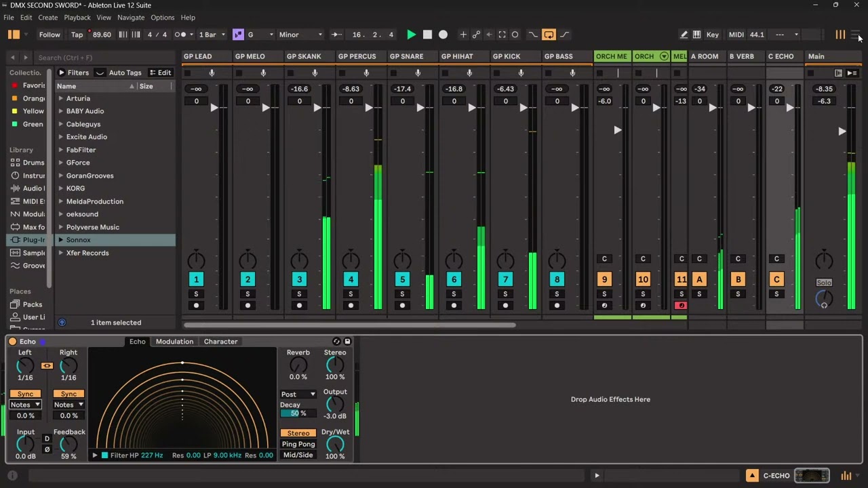Viewport: 868px width, 488px height.
Task: Toggle track 9 activator button
Action: (604, 279)
